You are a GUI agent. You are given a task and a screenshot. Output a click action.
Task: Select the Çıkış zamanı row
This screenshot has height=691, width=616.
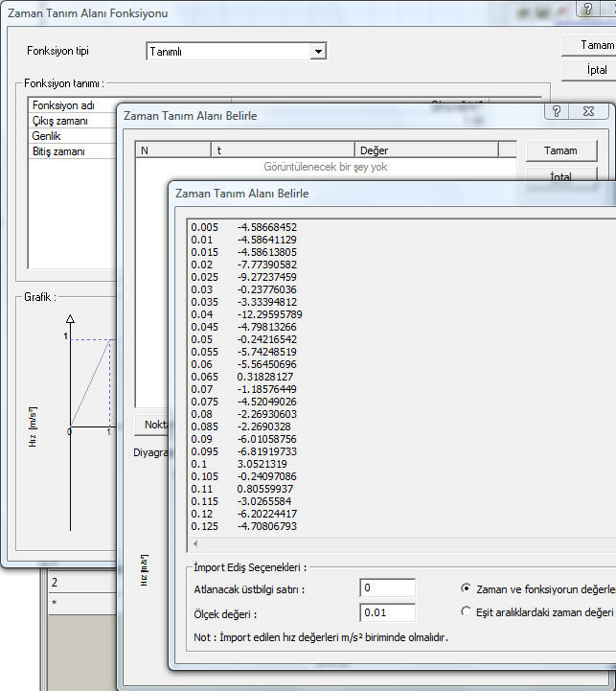[73, 121]
